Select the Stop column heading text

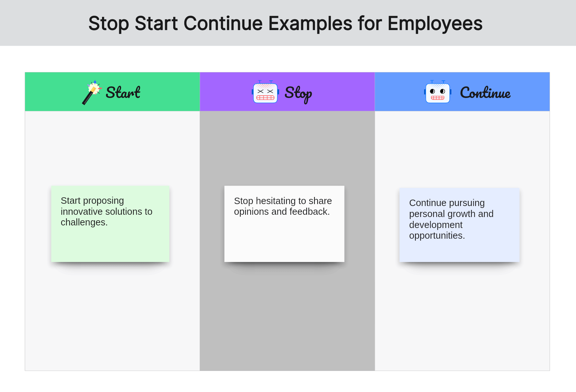pos(298,94)
